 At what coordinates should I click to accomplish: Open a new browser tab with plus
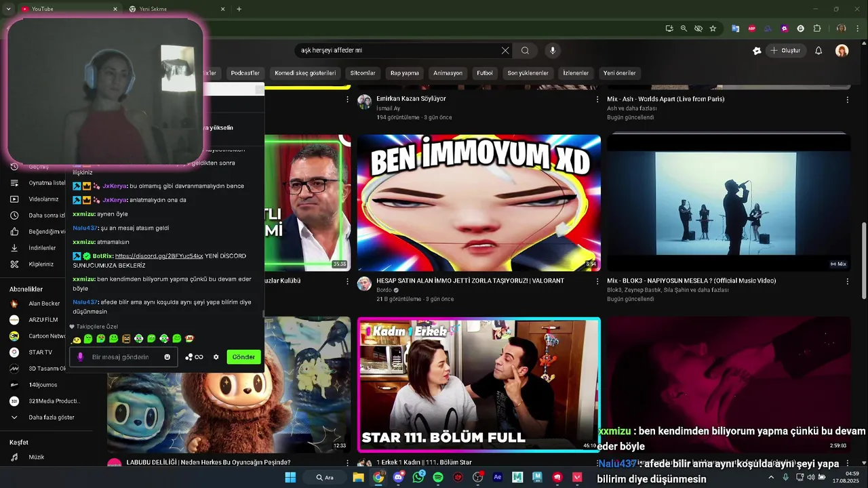coord(239,9)
